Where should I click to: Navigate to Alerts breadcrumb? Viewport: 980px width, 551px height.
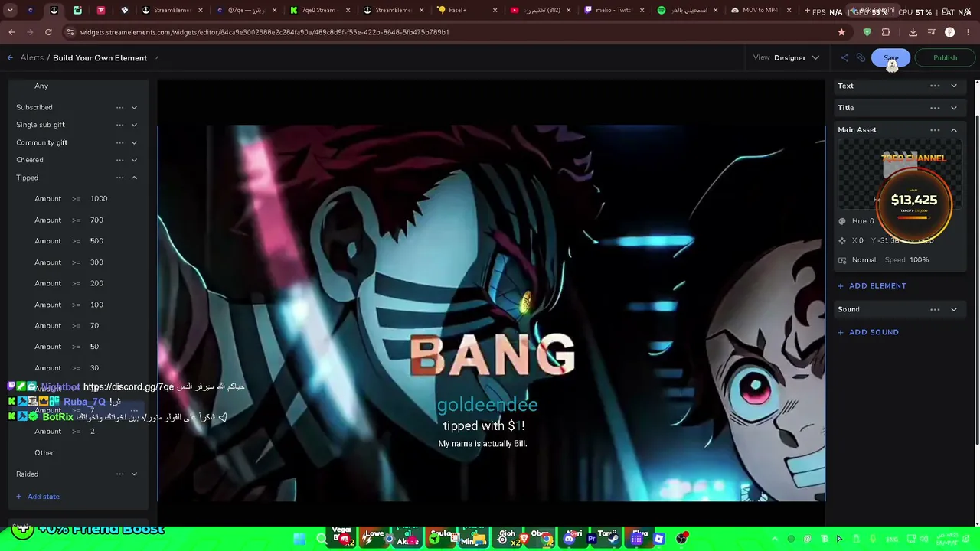coord(32,58)
